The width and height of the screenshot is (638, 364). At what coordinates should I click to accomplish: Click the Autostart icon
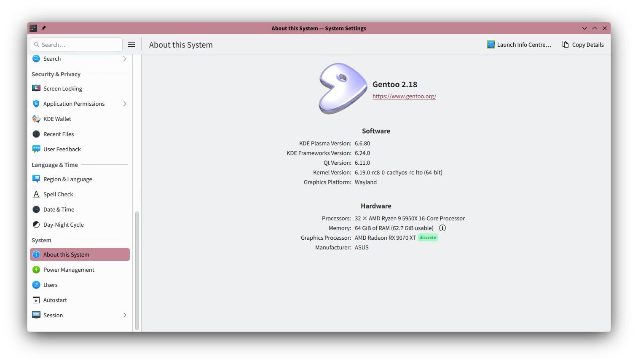36,300
